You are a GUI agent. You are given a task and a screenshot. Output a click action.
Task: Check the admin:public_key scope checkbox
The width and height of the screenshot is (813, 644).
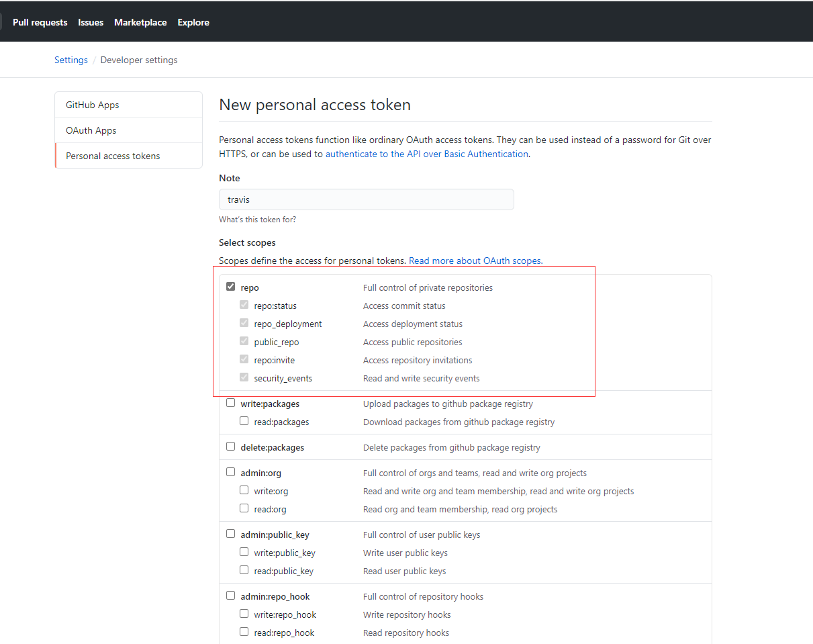[231, 534]
